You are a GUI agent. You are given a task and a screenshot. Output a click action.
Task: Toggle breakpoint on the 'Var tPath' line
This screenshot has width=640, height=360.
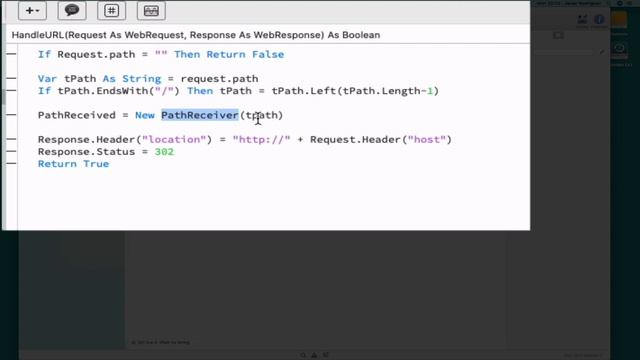(11, 78)
